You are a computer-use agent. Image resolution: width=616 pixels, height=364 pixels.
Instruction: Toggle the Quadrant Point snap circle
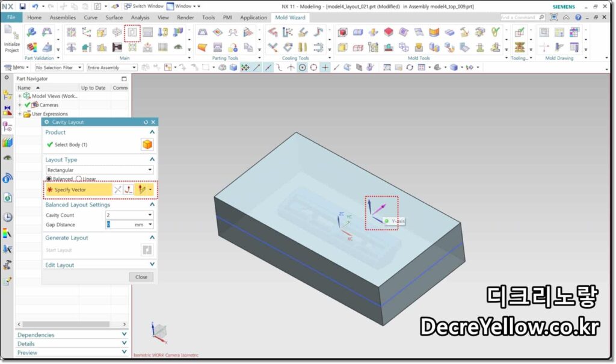(313, 67)
